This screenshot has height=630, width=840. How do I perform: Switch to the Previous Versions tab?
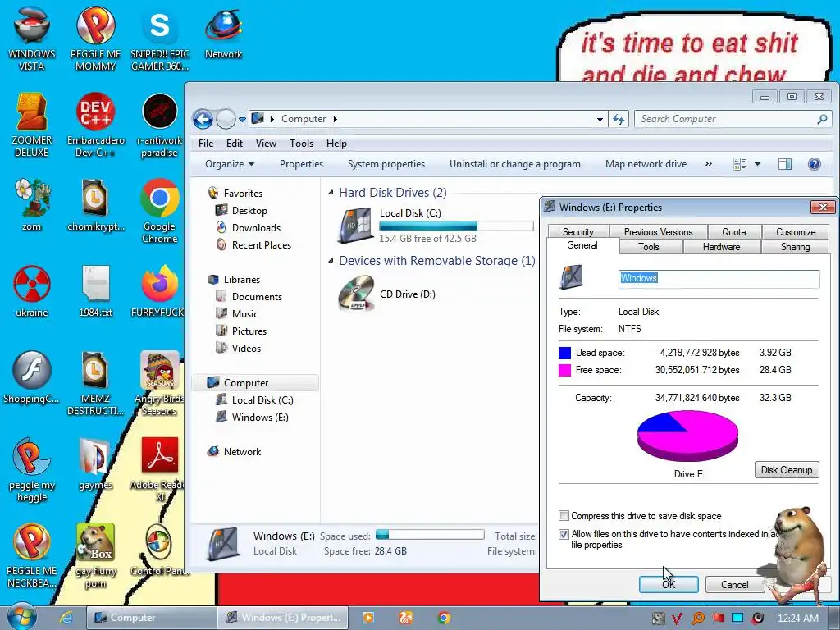point(658,231)
